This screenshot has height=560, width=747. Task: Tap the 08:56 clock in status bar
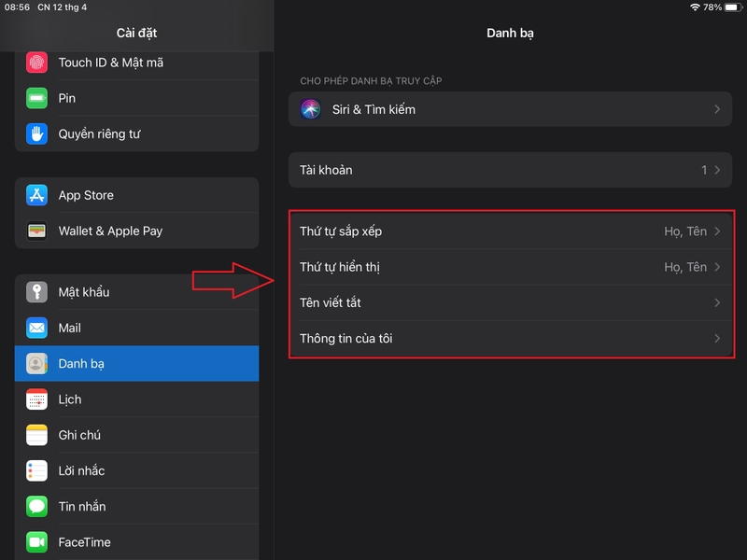pos(17,7)
